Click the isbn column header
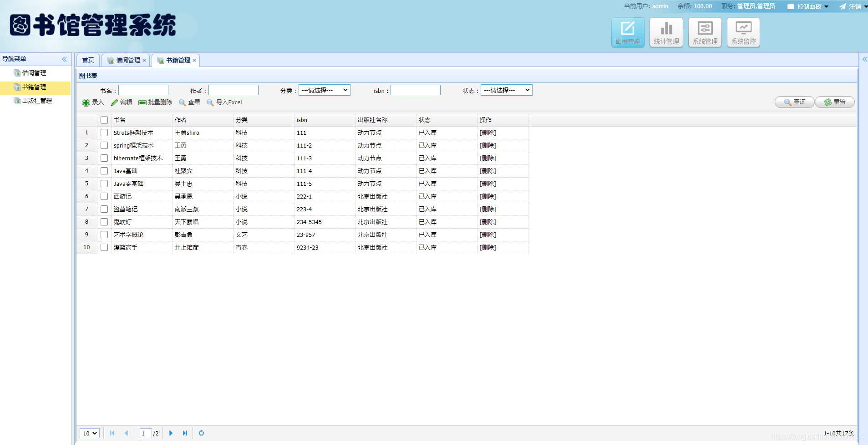 (x=325, y=120)
